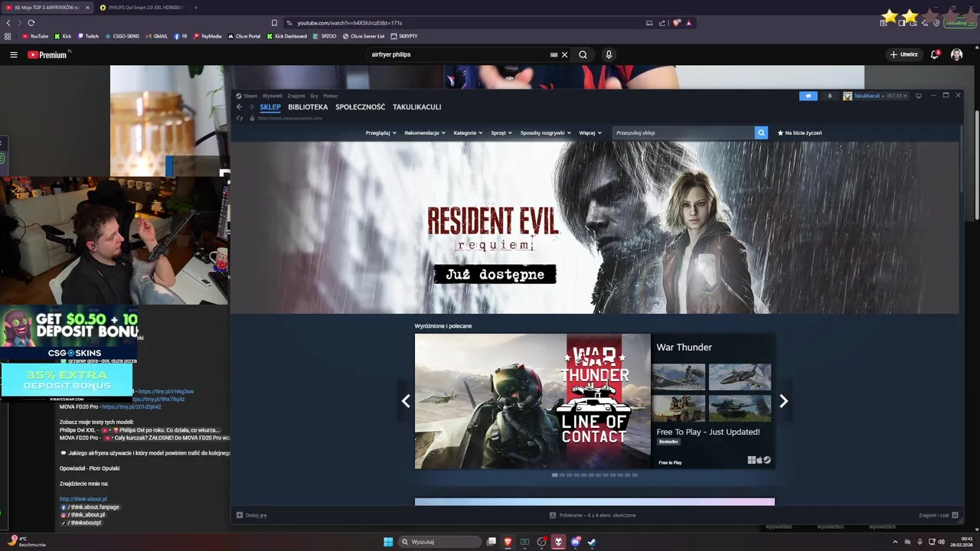980x551 pixels.
Task: Click Już dostępne banner button
Action: (x=495, y=274)
